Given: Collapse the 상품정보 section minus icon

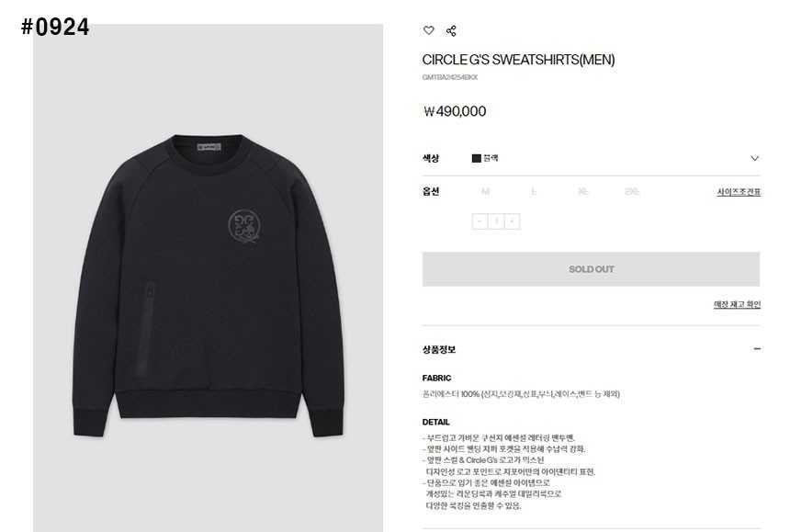Looking at the screenshot, I should click(757, 348).
